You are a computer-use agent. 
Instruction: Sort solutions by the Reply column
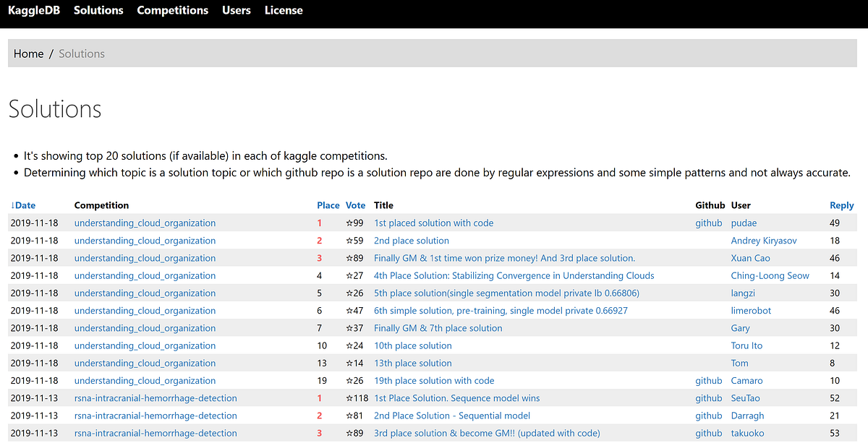point(841,205)
